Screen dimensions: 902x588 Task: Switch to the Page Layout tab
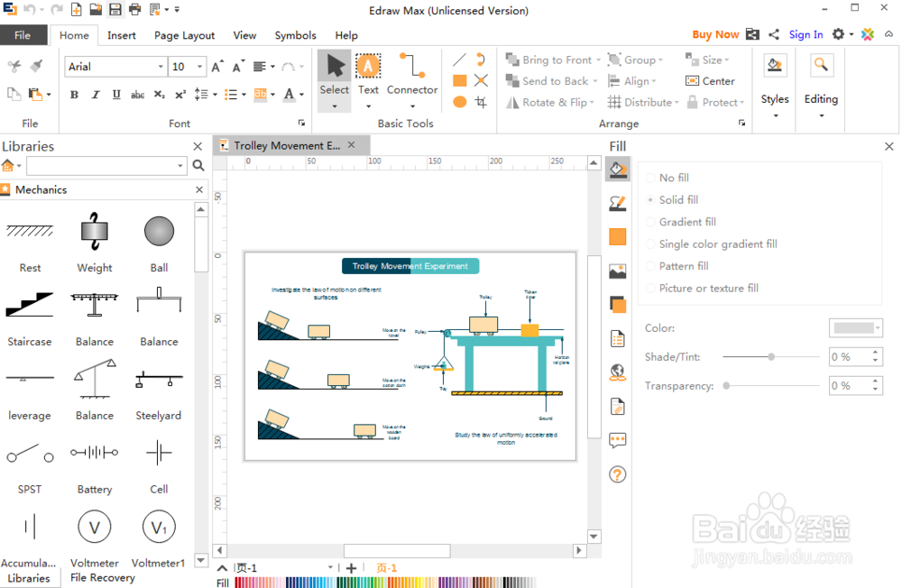coord(184,35)
